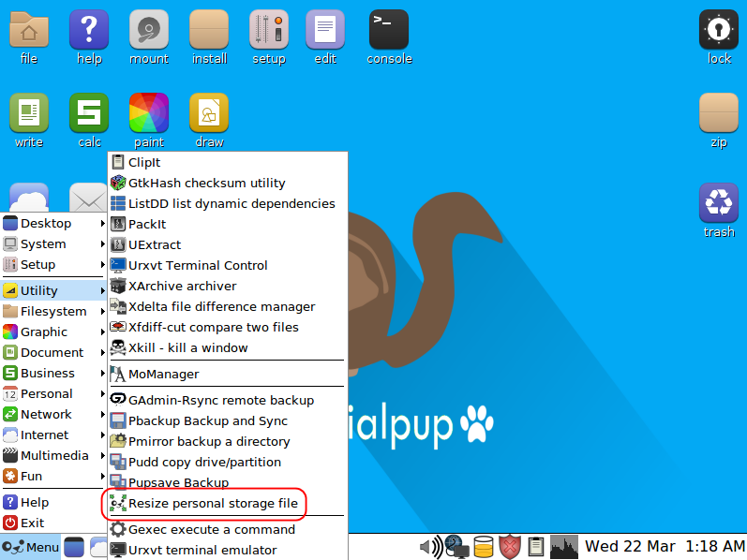747x560 pixels.
Task: Click the firewall shield tray icon
Action: pos(510,547)
